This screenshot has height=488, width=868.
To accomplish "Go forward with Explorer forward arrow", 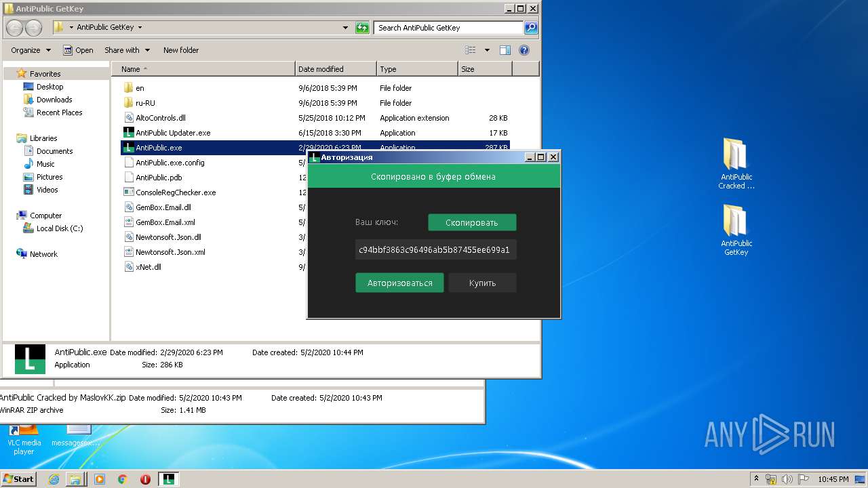I will click(x=33, y=28).
